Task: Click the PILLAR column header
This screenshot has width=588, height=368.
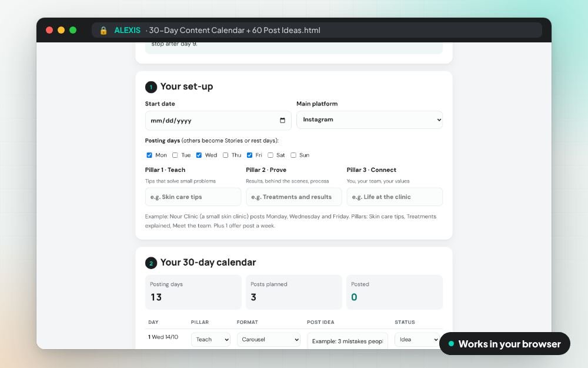Action: click(x=200, y=322)
